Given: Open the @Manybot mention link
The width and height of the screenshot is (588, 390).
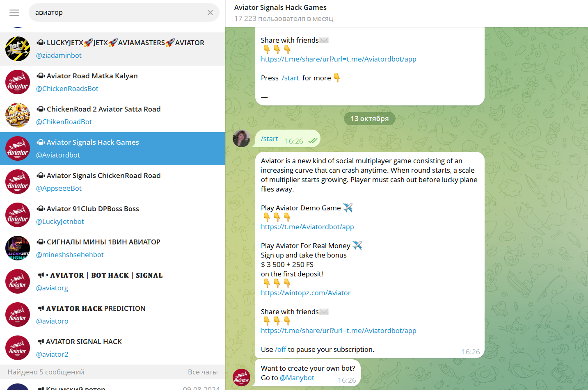Looking at the screenshot, I should (x=297, y=378).
